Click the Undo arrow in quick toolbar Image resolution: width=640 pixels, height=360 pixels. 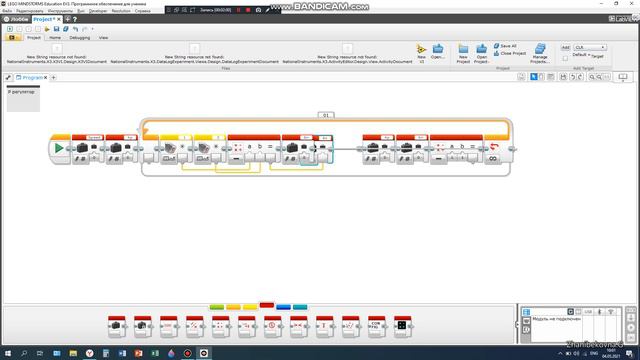pyautogui.click(x=76, y=29)
